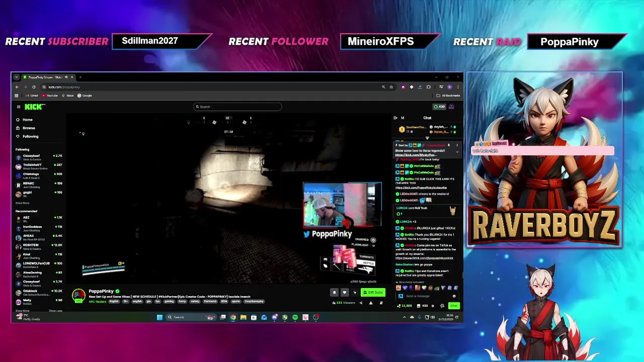Open Kick user avatar menu
This screenshot has height=362, width=644.
pos(452,107)
